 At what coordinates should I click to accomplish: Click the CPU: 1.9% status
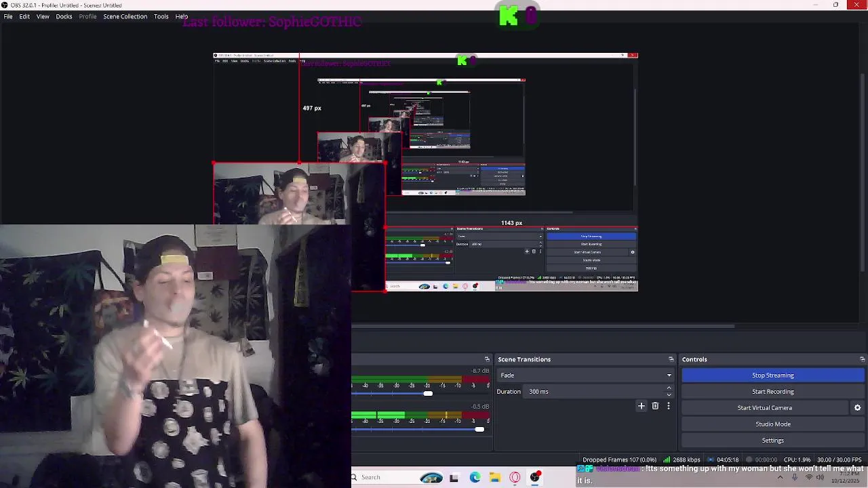796,460
